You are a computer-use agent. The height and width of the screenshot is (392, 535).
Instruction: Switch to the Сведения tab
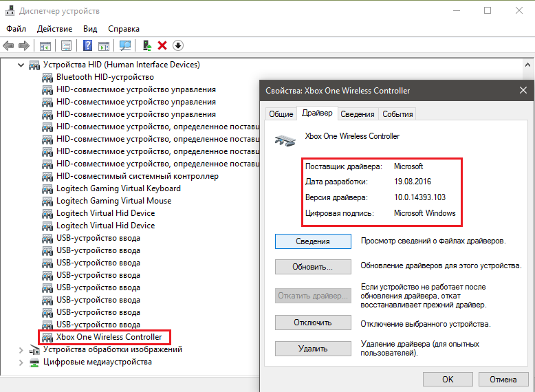[x=358, y=114]
